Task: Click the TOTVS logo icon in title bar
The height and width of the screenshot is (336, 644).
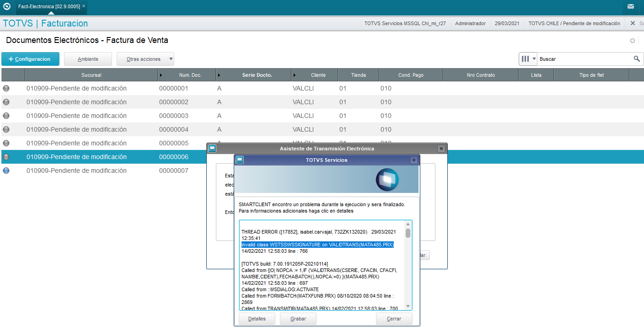Action: point(7,6)
